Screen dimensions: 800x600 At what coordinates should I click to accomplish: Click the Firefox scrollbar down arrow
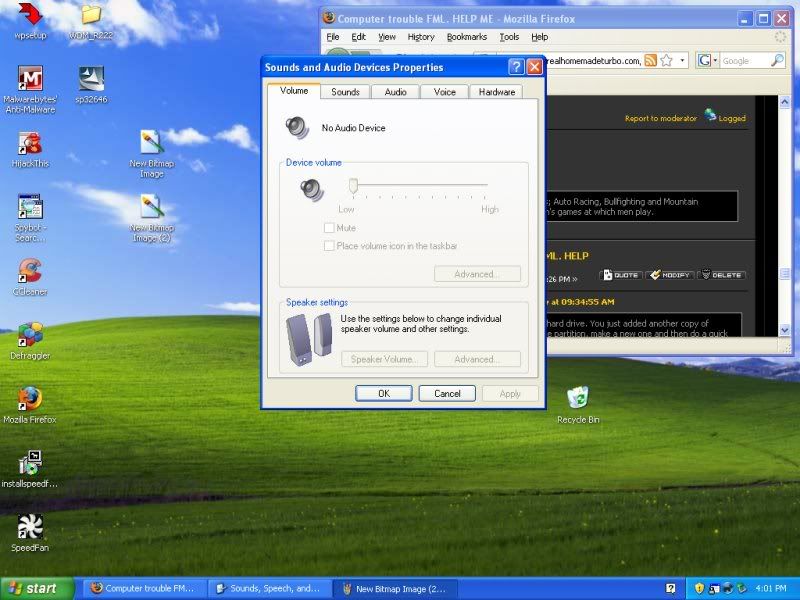pos(785,330)
